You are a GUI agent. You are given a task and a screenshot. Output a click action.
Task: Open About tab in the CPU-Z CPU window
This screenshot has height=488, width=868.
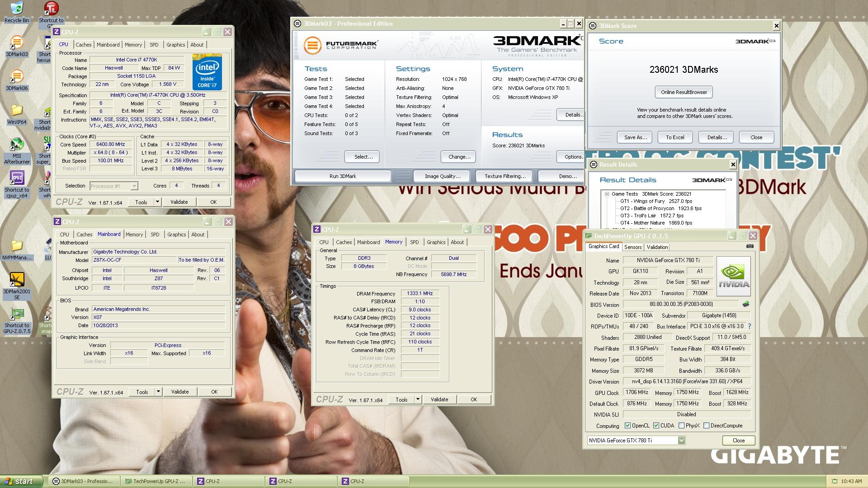(x=197, y=45)
